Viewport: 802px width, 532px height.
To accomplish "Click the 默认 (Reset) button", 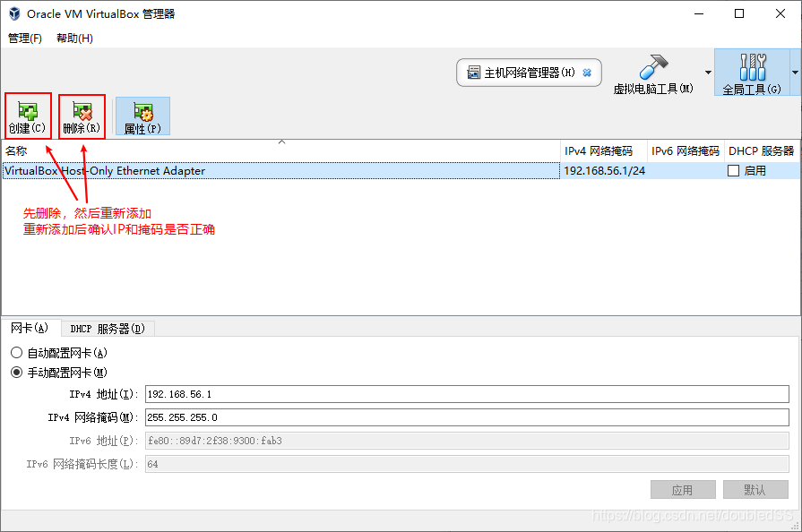I will 755,490.
